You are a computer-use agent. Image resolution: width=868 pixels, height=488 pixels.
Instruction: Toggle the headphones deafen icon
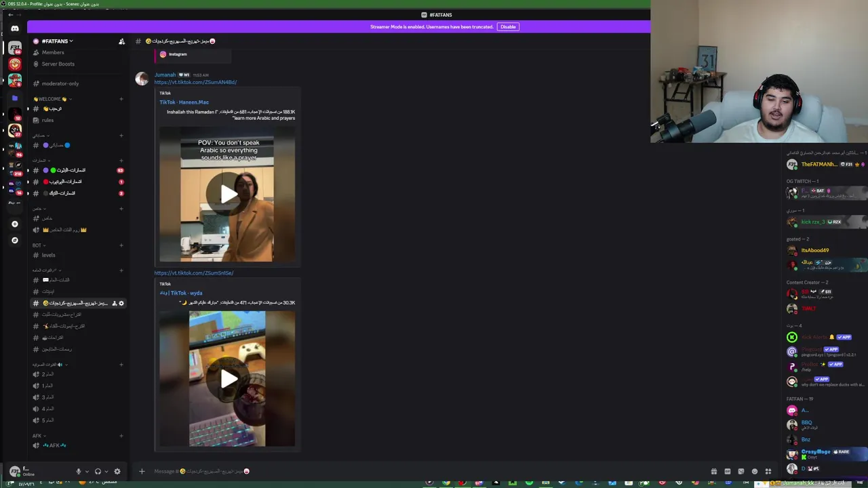[x=98, y=472]
